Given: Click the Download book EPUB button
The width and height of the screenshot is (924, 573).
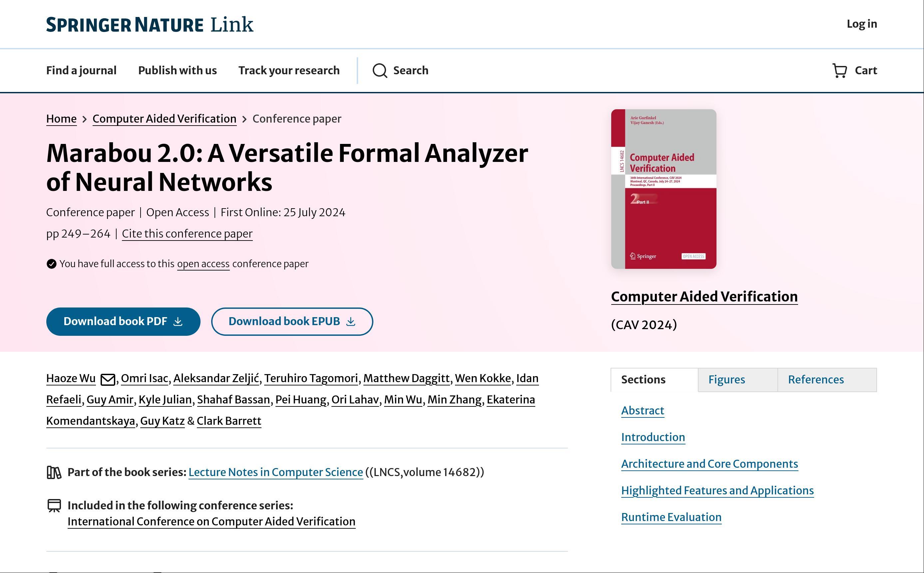Looking at the screenshot, I should [292, 321].
